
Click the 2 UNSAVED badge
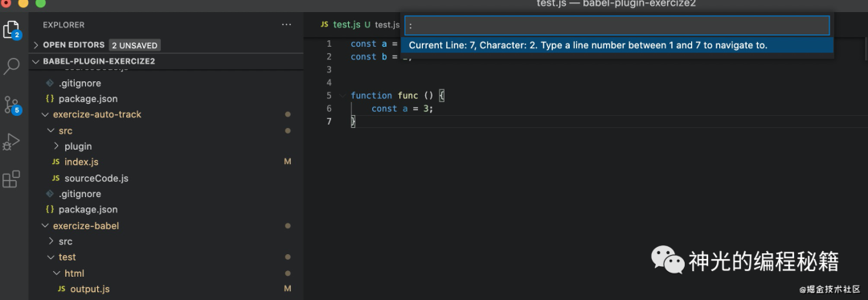coord(134,45)
